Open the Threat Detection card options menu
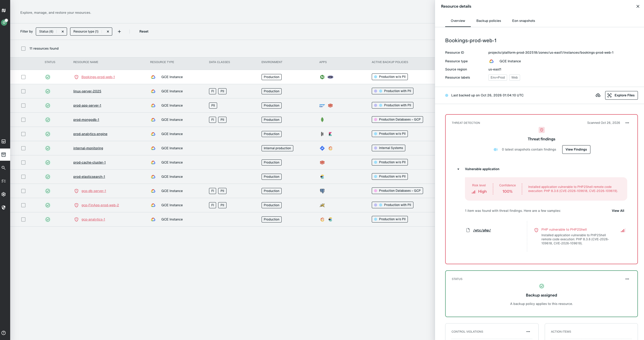644x340 pixels. pyautogui.click(x=627, y=123)
